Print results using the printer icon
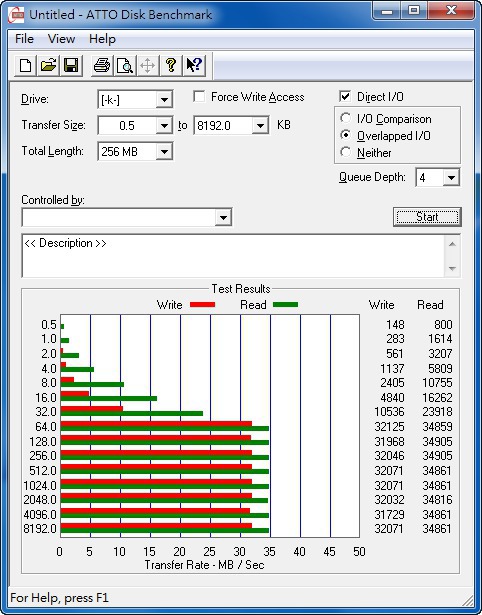Image resolution: width=482 pixels, height=615 pixels. (102, 65)
